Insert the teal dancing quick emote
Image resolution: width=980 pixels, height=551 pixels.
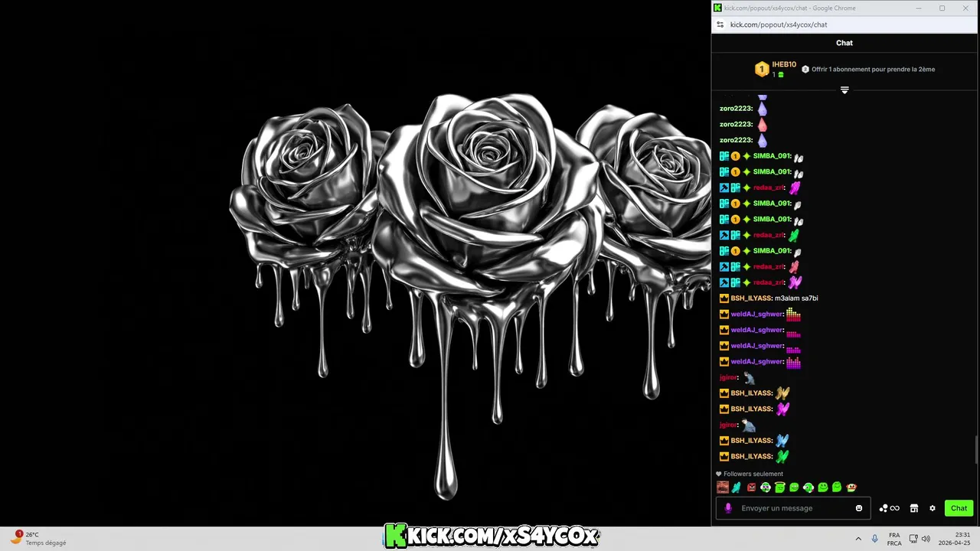click(737, 487)
